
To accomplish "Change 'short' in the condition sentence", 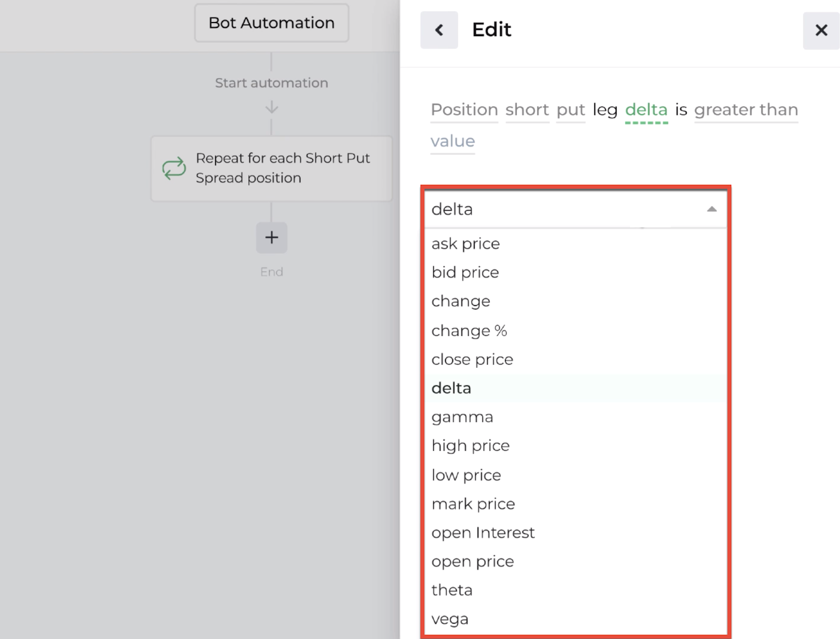I will click(x=527, y=110).
